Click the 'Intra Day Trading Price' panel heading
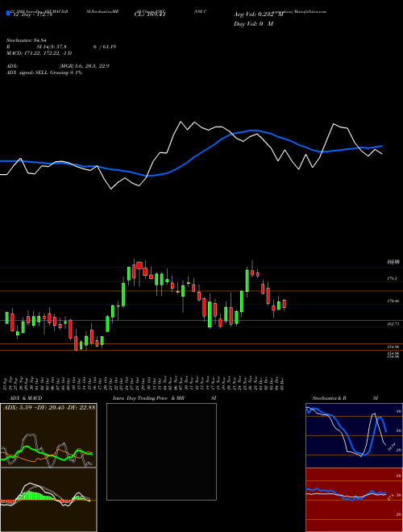The width and height of the screenshot is (403, 532). coord(140,398)
